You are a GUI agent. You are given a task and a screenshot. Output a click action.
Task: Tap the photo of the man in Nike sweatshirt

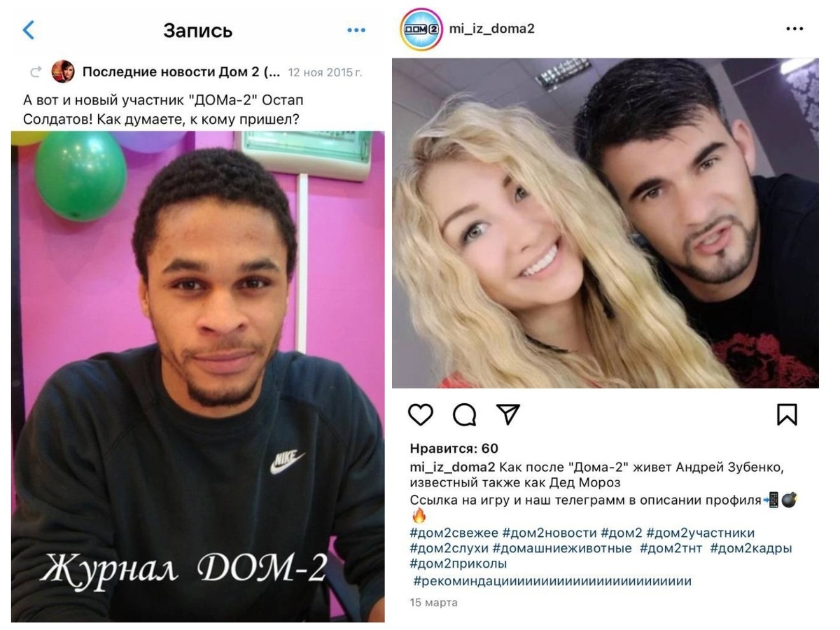[197, 377]
